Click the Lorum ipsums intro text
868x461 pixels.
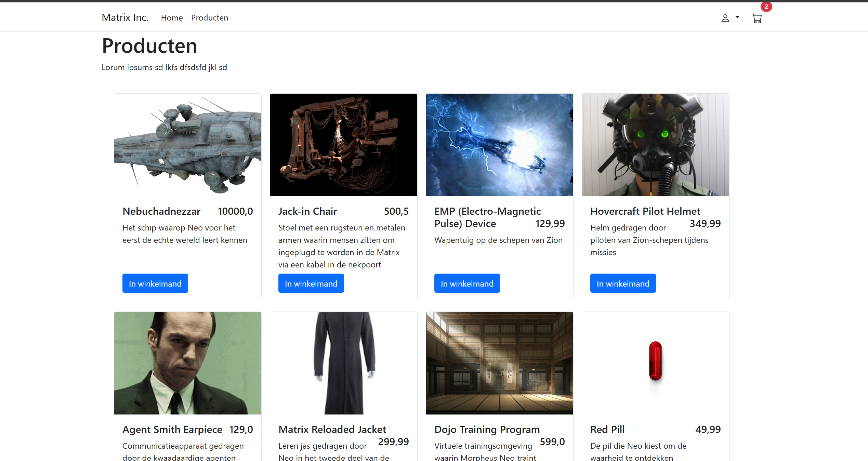tap(164, 67)
